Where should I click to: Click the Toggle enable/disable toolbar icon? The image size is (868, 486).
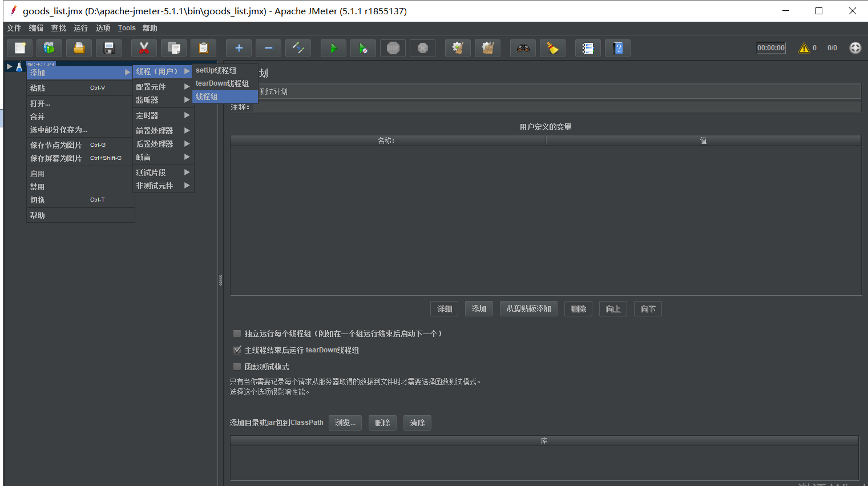coord(298,48)
